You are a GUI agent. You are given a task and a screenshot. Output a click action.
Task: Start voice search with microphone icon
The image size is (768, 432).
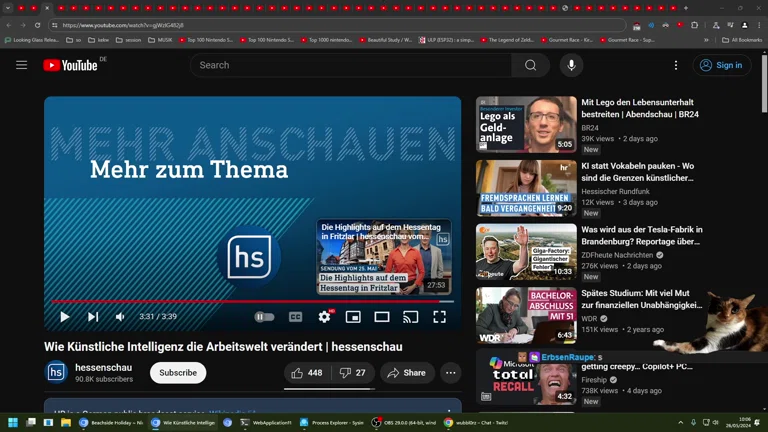[571, 65]
